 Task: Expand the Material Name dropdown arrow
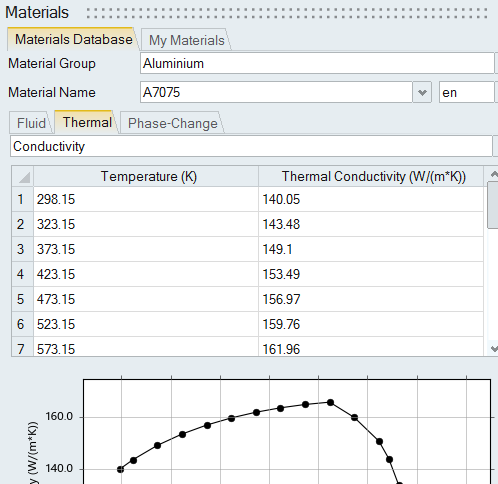coord(422,92)
